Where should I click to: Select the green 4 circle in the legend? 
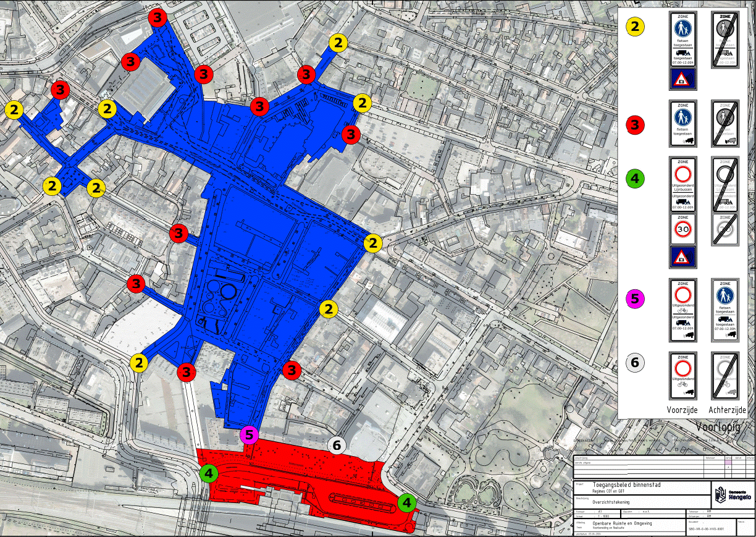click(x=635, y=179)
